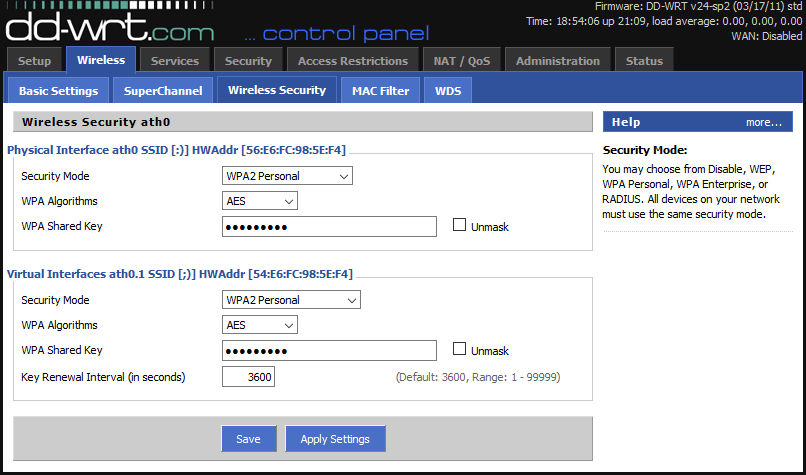This screenshot has height=475, width=806.
Task: Click the dd-wrt.com logo
Action: 109,27
